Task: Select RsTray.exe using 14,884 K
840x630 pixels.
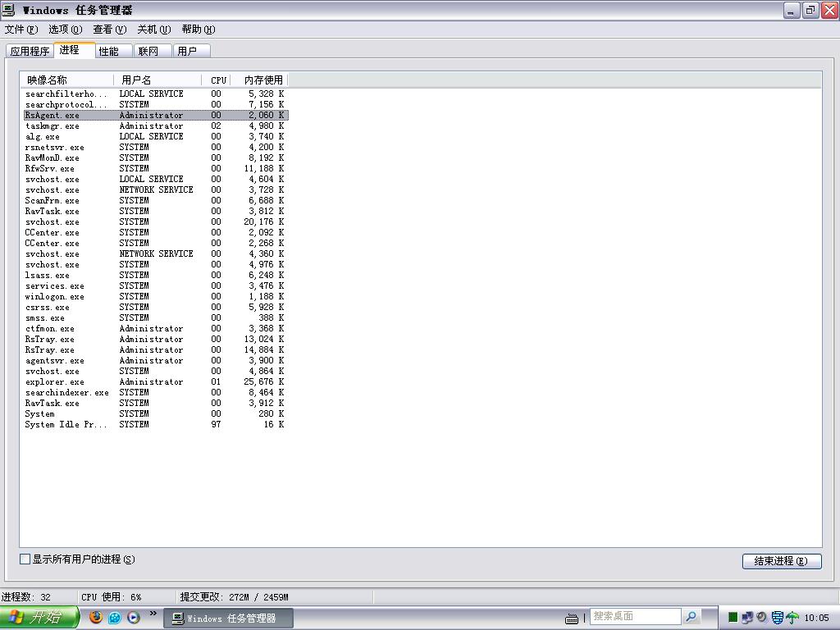Action: click(155, 349)
